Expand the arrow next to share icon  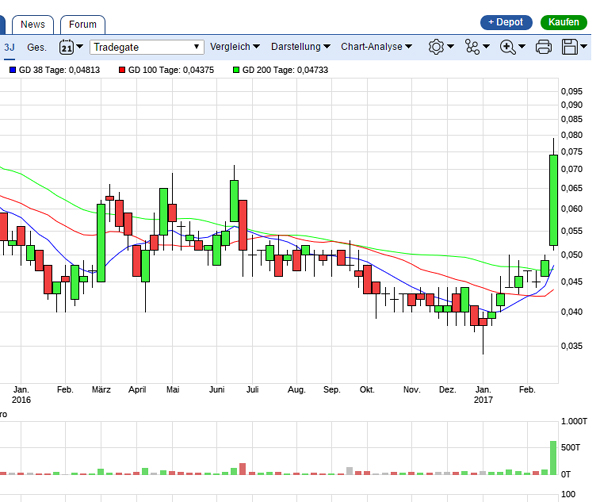[486, 47]
